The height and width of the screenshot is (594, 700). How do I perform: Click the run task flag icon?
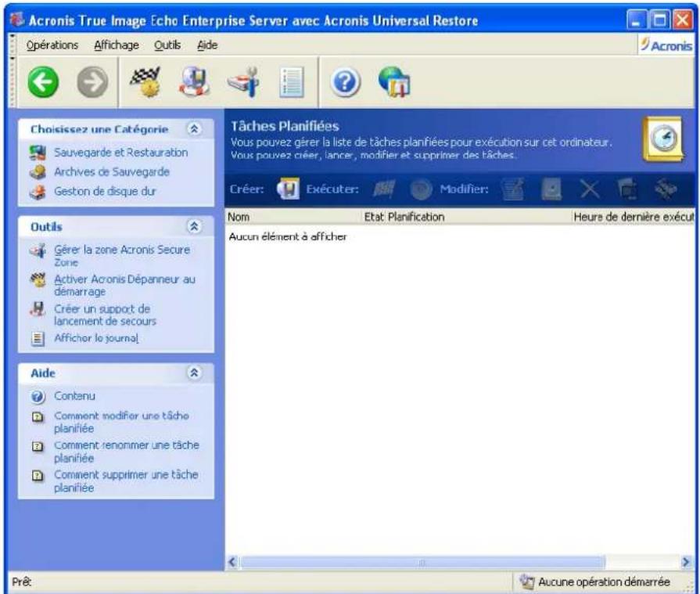coord(383,189)
